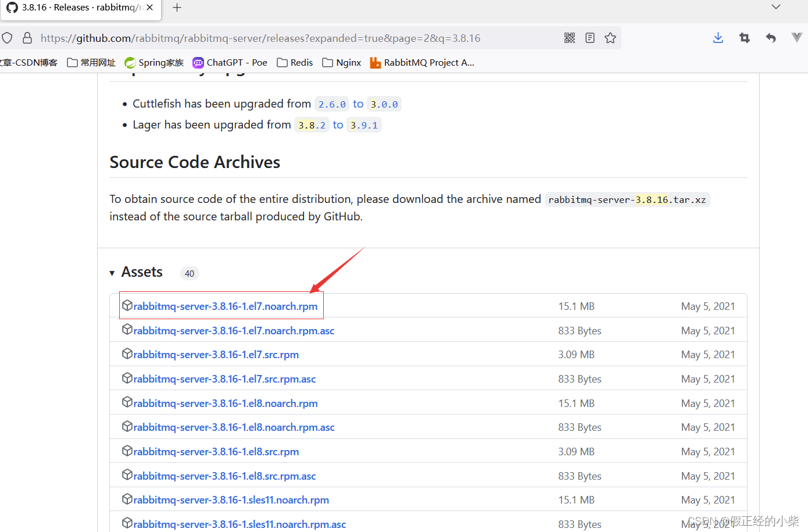Viewport: 808px width, 532px height.
Task: Click 15.1 MB size of sles11.noarch.rpm
Action: [x=576, y=500]
